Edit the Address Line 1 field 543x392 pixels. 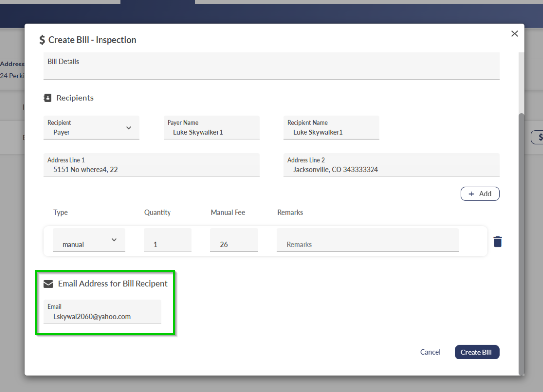(151, 165)
